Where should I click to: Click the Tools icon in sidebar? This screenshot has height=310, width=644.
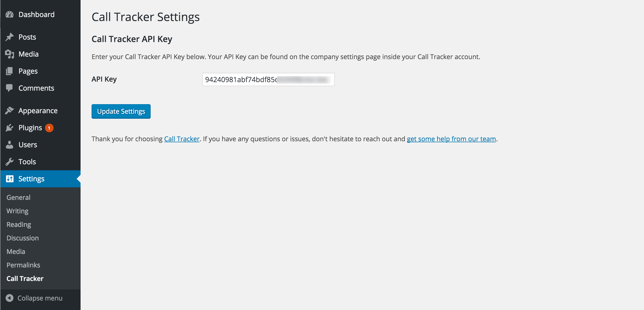tap(10, 162)
